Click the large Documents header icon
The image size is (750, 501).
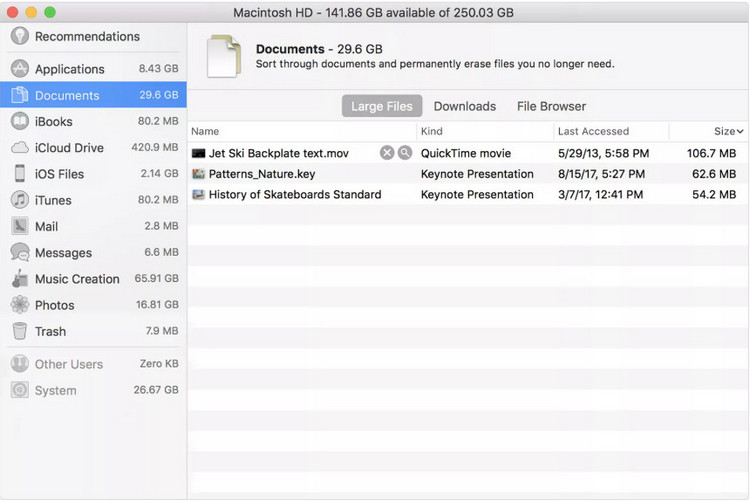pyautogui.click(x=223, y=56)
